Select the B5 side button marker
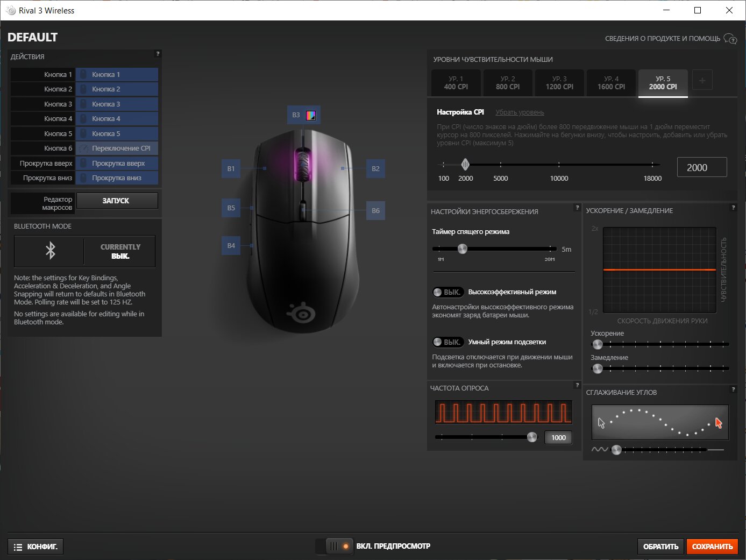746x560 pixels. pyautogui.click(x=231, y=208)
